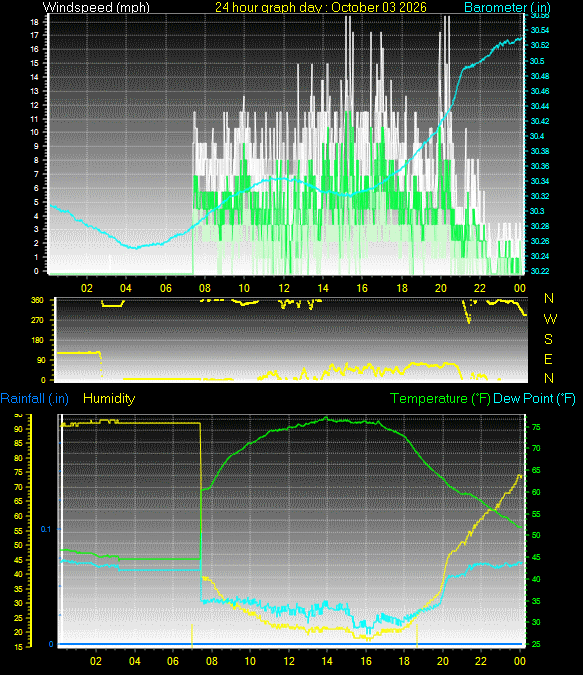583x675 pixels.
Task: Click the "24 hour graph day : October 03 2026" heading
Action: [321, 7]
